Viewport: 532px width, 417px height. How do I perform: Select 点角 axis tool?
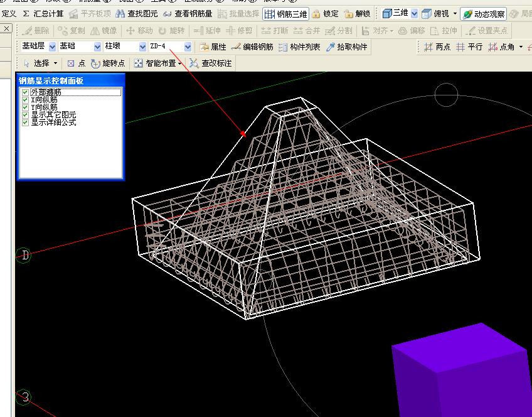click(501, 47)
